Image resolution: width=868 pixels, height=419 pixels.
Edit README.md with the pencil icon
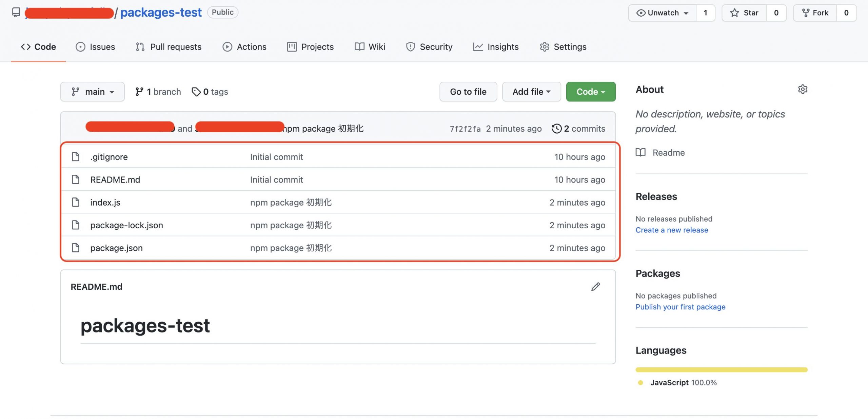click(x=595, y=287)
